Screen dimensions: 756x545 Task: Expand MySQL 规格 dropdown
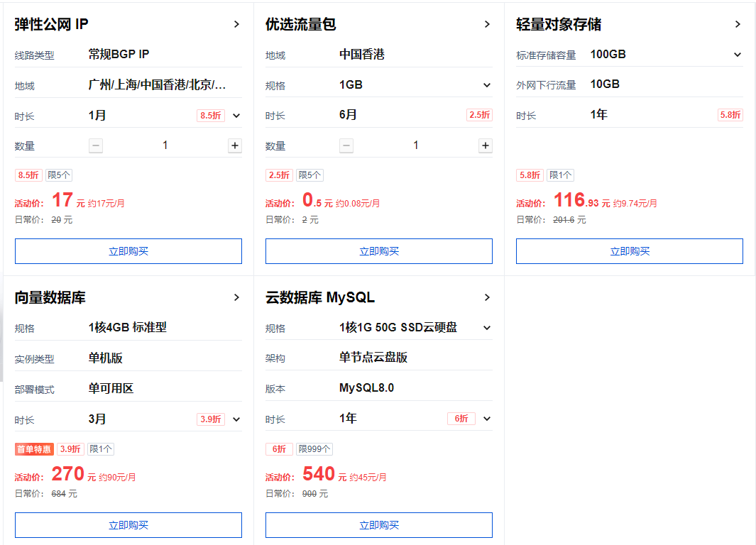487,328
